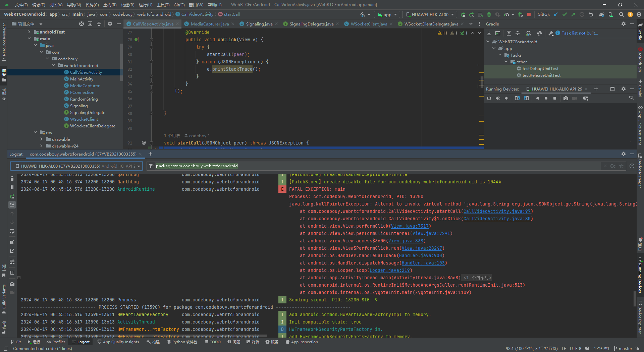Screen dimensions: 644x352
Task: Open the HUAWEI HLK-AL00 device dropdown in toolbar
Action: coord(430,14)
